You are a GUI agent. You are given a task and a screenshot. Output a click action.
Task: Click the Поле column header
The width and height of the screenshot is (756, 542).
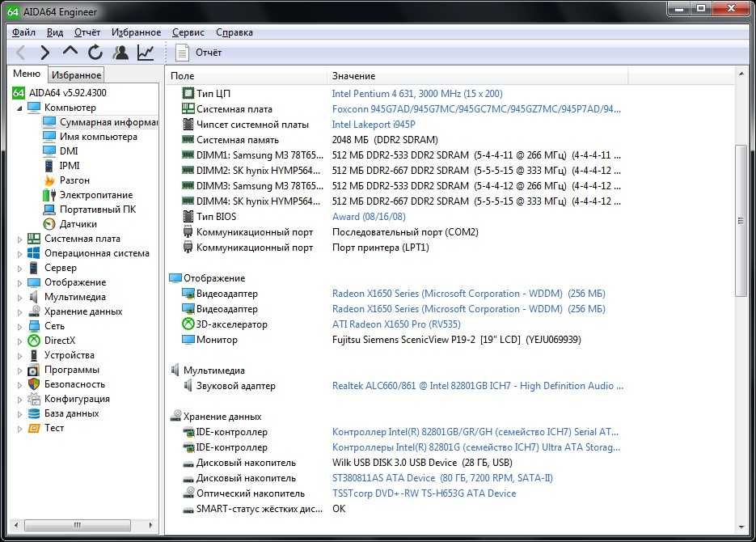point(247,76)
